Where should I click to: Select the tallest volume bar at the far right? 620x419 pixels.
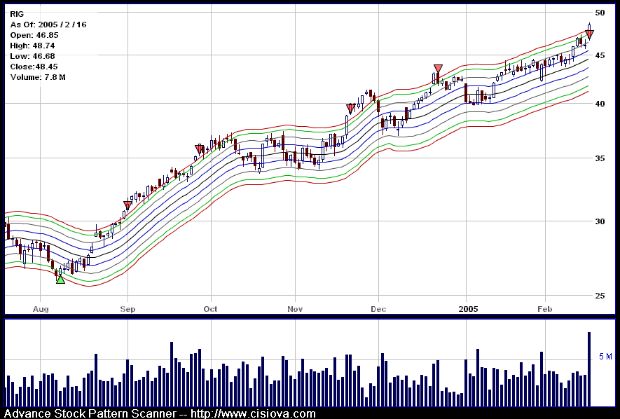589,369
